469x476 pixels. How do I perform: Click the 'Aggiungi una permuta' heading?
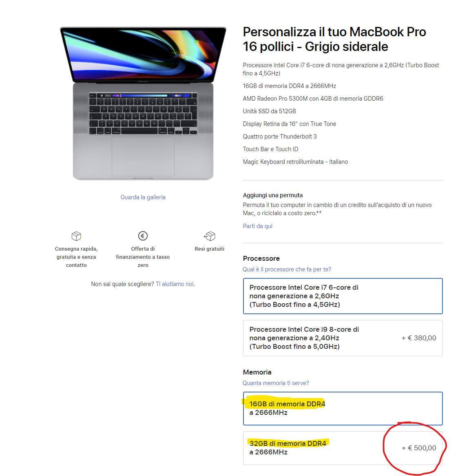click(273, 195)
